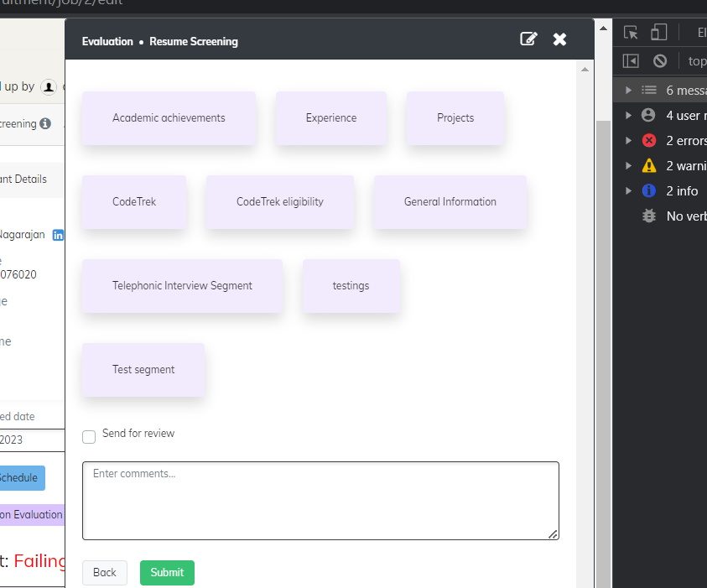Open the Test segment card
This screenshot has height=588, width=707.
click(x=143, y=370)
